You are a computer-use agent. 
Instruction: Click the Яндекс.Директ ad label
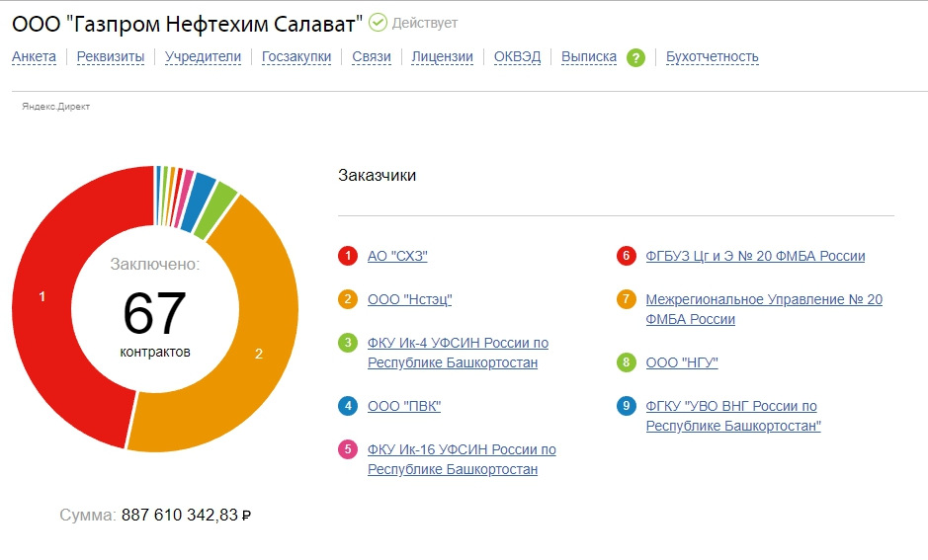(x=55, y=107)
